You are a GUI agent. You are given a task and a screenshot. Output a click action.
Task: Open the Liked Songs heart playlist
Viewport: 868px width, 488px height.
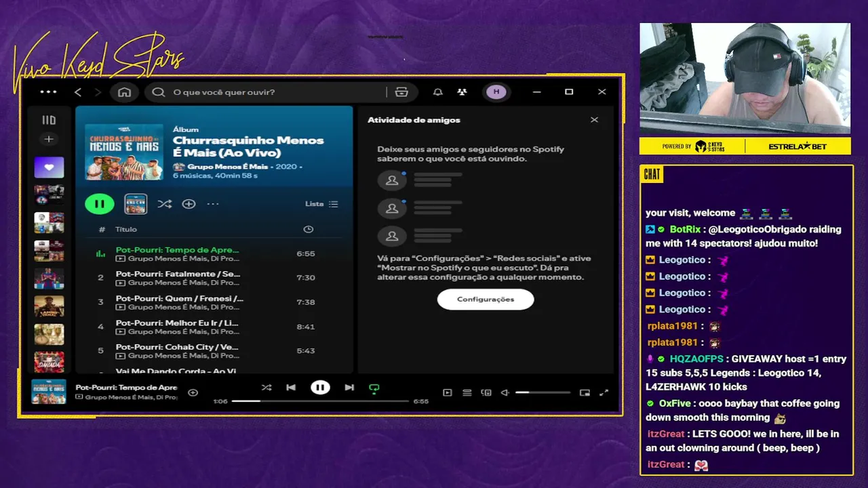[49, 167]
